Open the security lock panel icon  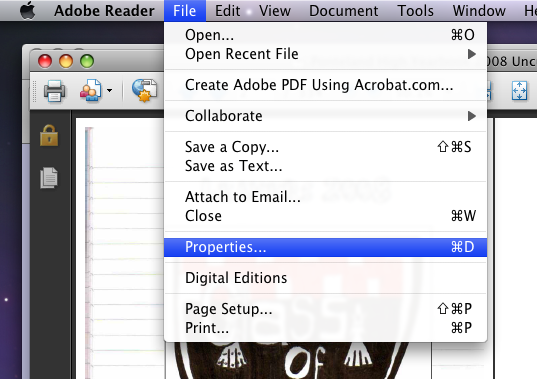[49, 136]
